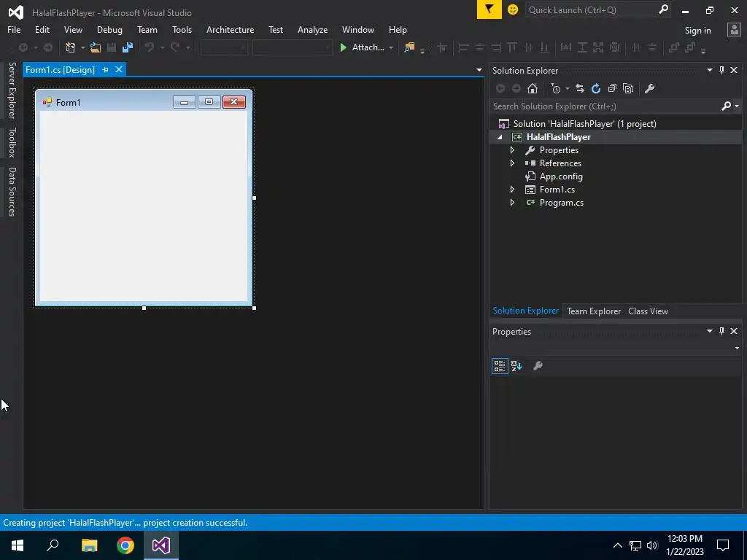Select the App.config file
The width and height of the screenshot is (747, 560).
(561, 176)
